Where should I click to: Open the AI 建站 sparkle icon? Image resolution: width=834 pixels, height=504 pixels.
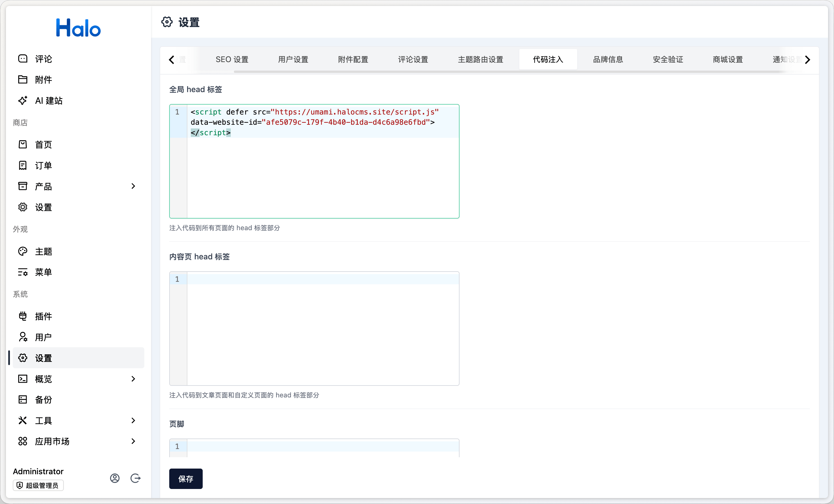coord(23,101)
